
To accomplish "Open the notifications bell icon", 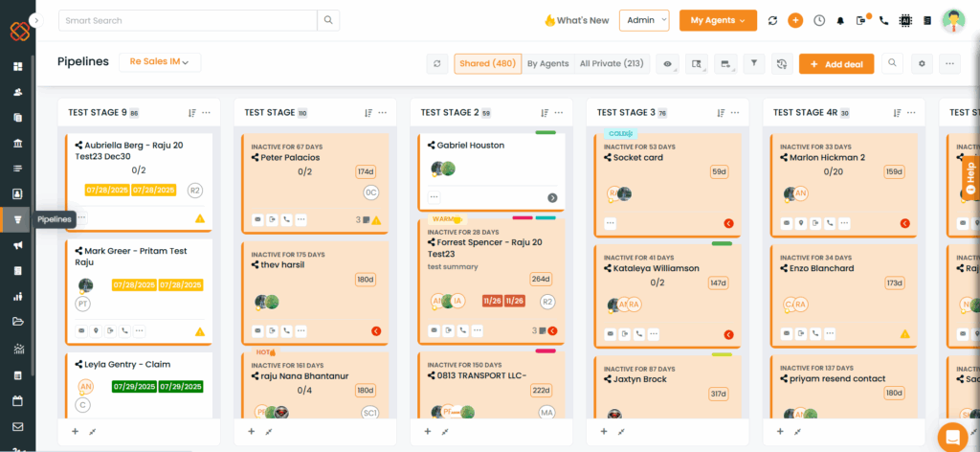I will pos(840,21).
